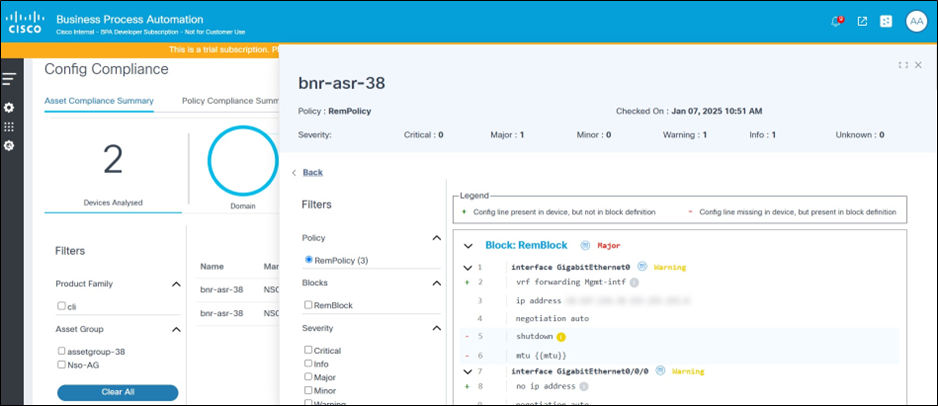Collapse the Block: RemBlock section
The image size is (938, 406).
(469, 246)
